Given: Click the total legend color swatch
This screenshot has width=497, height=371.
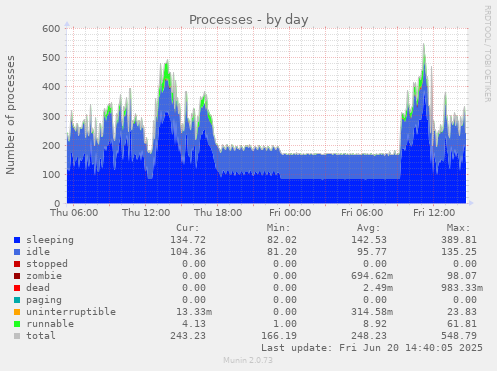Looking at the screenshot, I should [x=17, y=336].
